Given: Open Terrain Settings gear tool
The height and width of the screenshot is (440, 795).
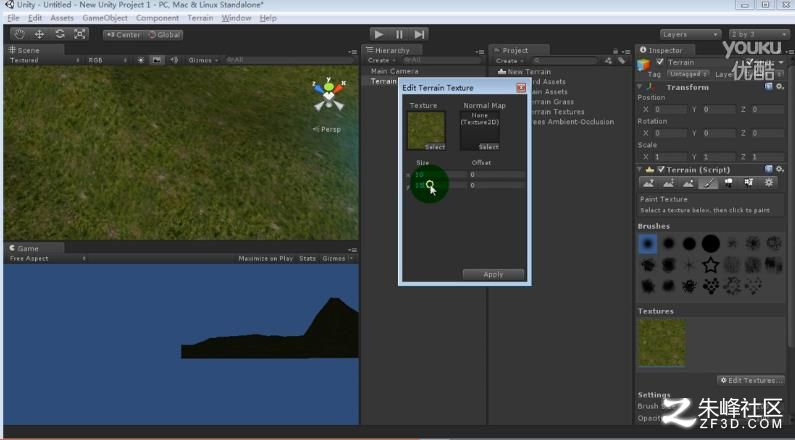Looking at the screenshot, I should tap(769, 183).
